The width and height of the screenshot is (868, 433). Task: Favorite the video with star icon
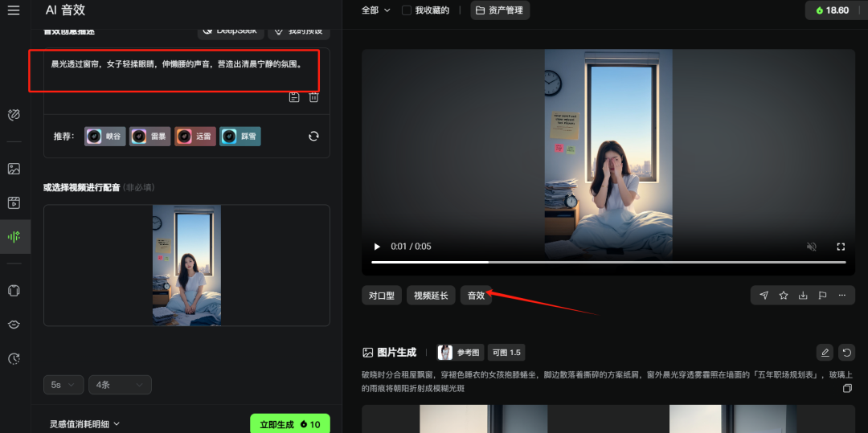tap(784, 296)
